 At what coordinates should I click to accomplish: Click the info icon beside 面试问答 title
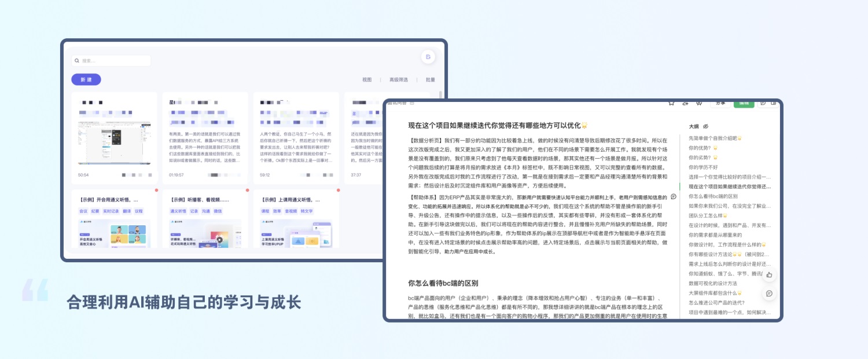(x=412, y=103)
